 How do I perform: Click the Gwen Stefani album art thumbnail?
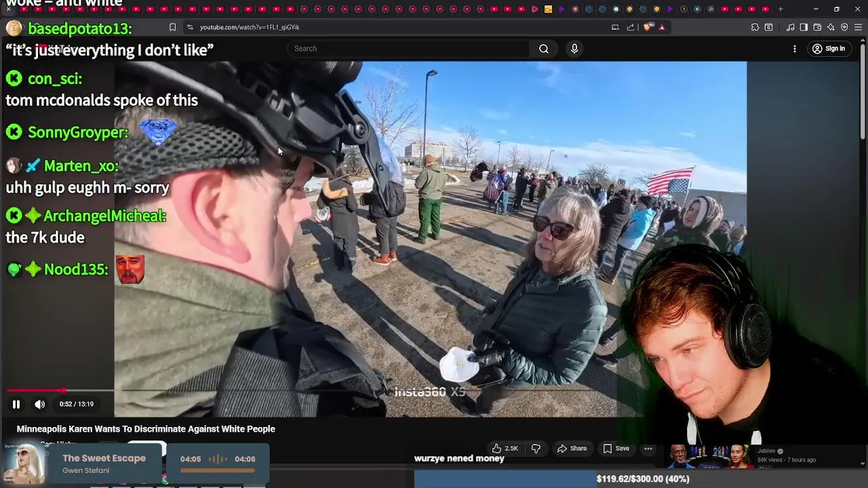tap(26, 464)
